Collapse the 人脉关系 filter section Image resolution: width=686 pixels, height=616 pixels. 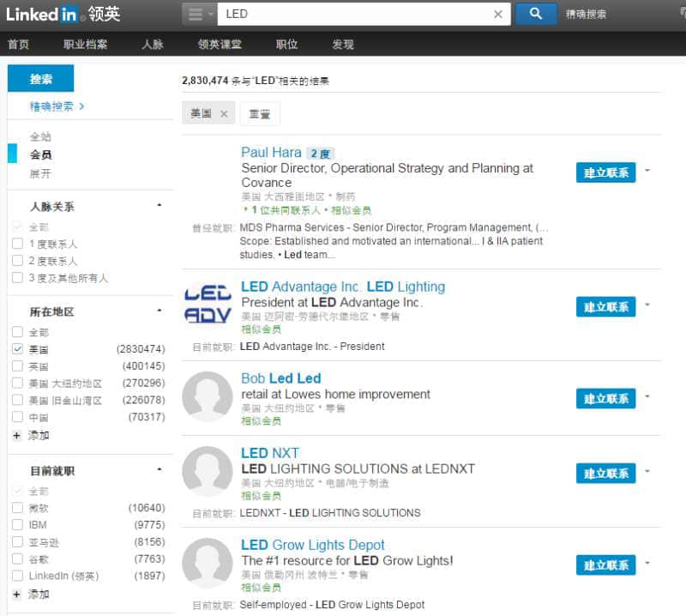pos(159,207)
